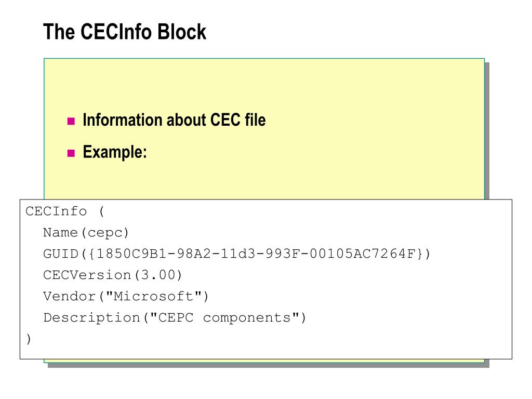Click the slide title 'The CECInfo Block'
The width and height of the screenshot is (532, 399).
click(x=125, y=32)
